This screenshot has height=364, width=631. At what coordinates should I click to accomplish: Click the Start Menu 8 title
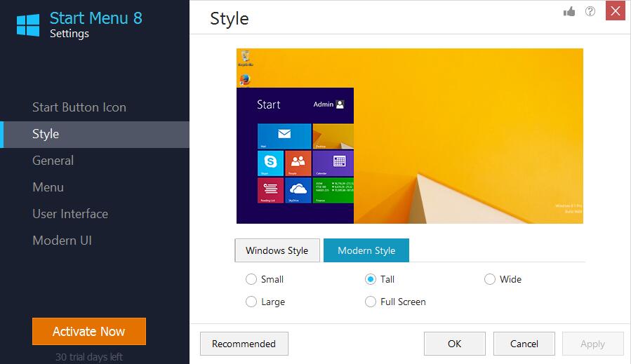click(95, 18)
